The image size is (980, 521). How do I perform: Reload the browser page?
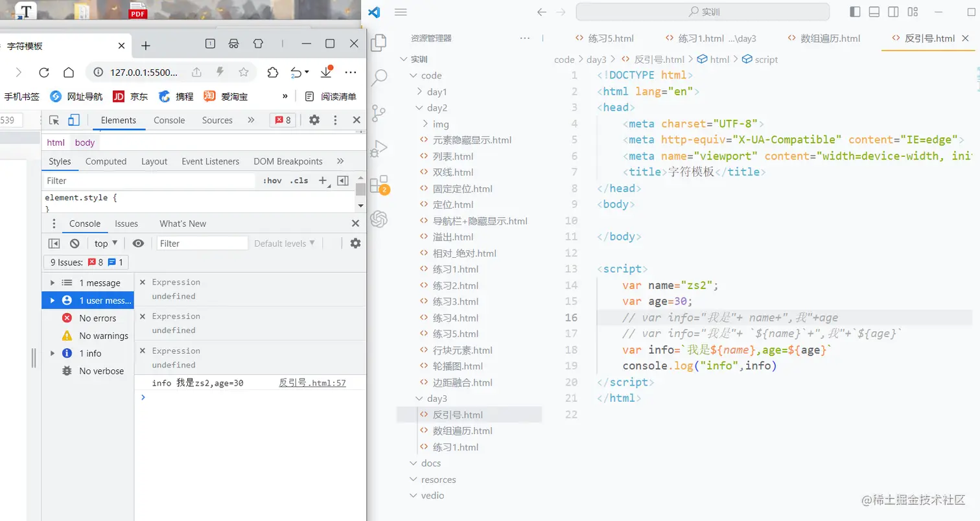[44, 72]
